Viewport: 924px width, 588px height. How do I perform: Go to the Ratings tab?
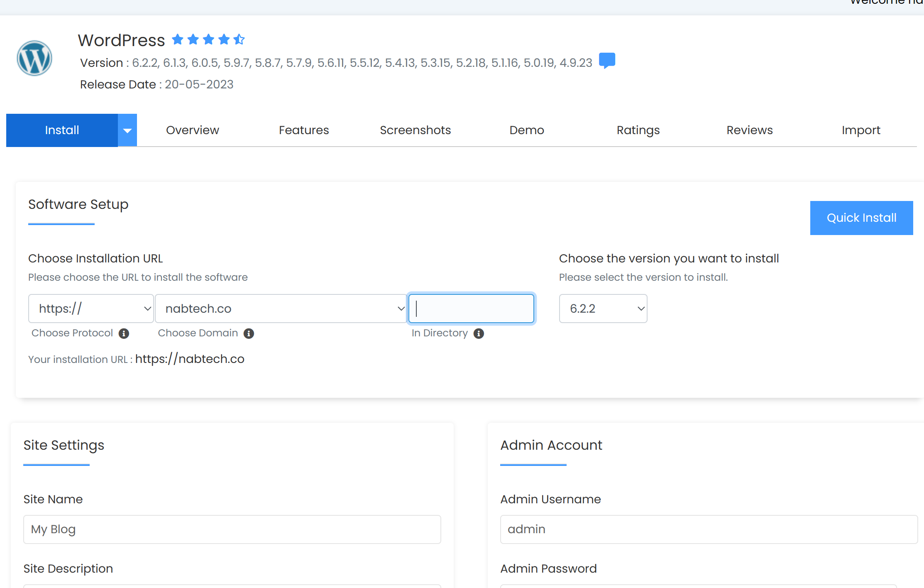(x=638, y=130)
